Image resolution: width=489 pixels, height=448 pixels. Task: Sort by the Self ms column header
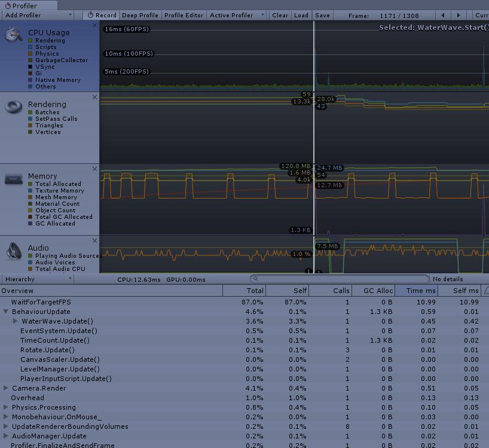[x=459, y=291]
